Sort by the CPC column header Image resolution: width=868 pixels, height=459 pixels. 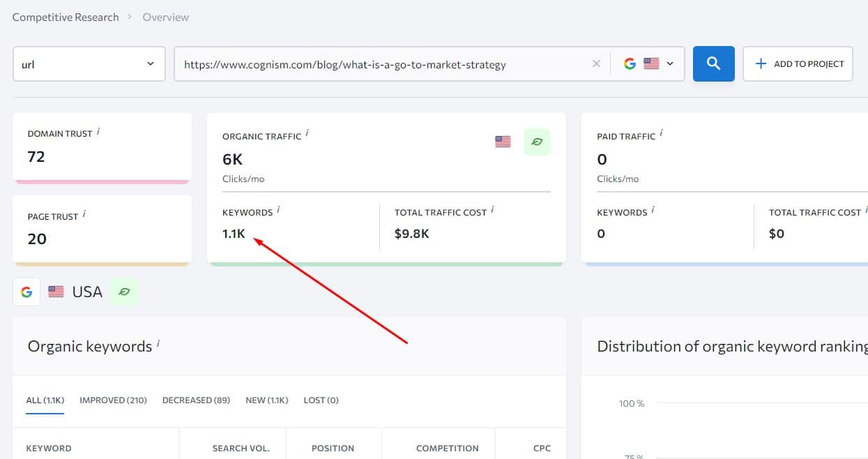(542, 449)
